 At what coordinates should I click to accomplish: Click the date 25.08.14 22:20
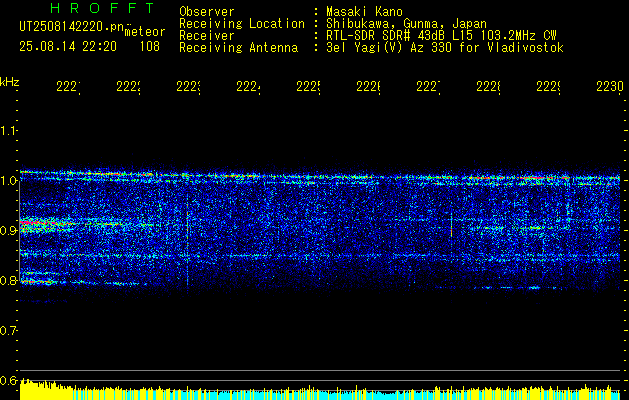68,47
